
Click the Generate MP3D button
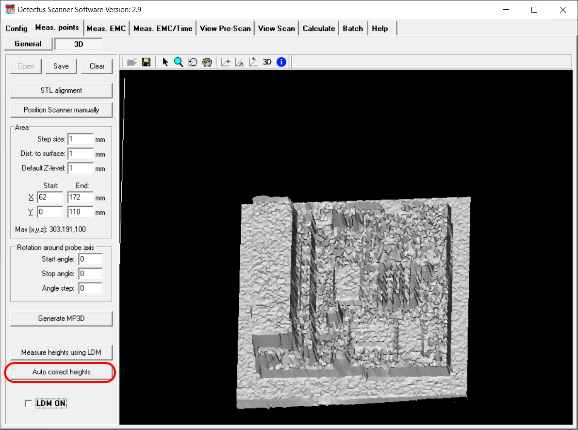click(x=61, y=318)
